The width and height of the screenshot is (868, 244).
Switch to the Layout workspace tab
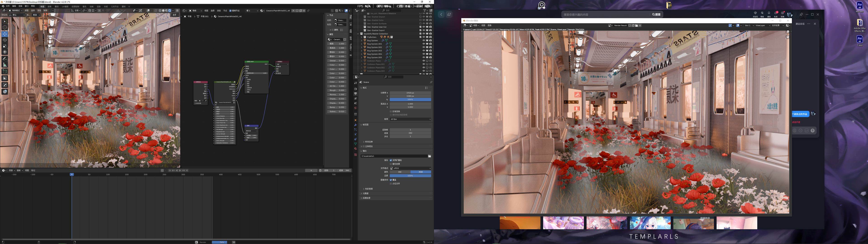(x=42, y=6)
